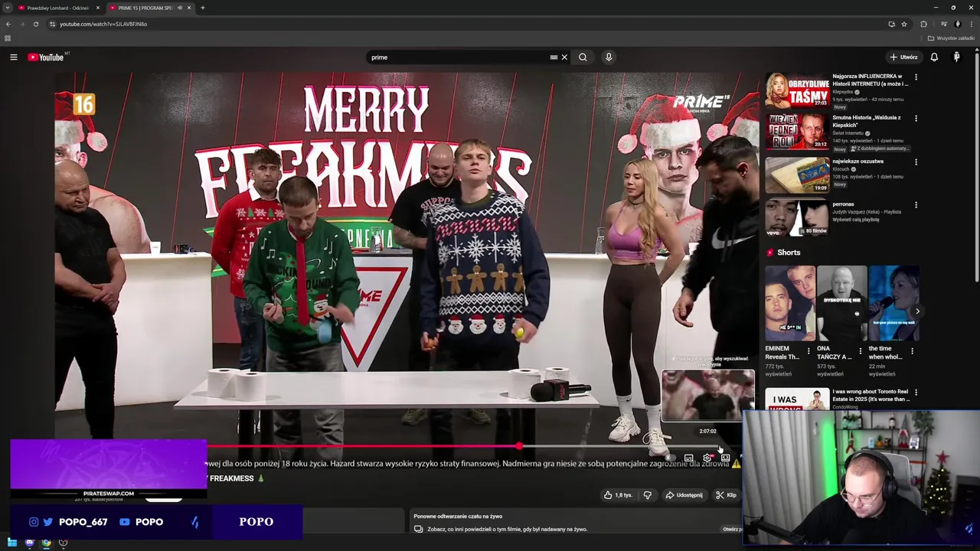This screenshot has height=551, width=980.
Task: Open the apps grid in bookmarks bar
Action: (8, 38)
